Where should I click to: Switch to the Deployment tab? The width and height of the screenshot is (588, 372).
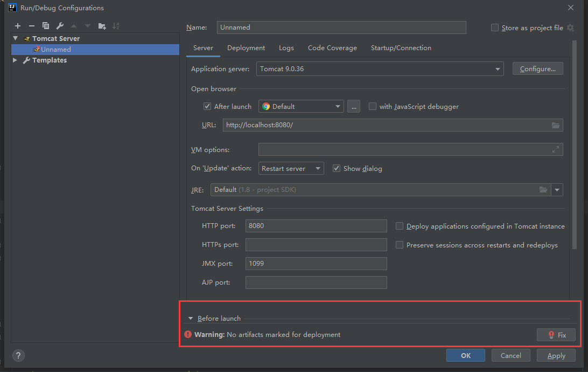[246, 48]
